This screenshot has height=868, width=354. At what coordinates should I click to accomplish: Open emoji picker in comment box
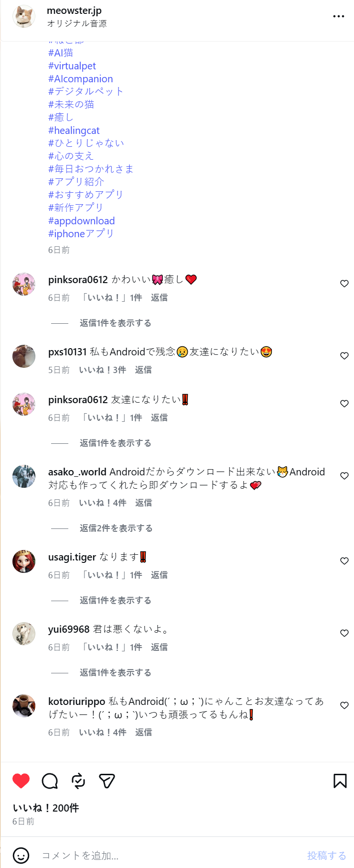[x=21, y=856]
